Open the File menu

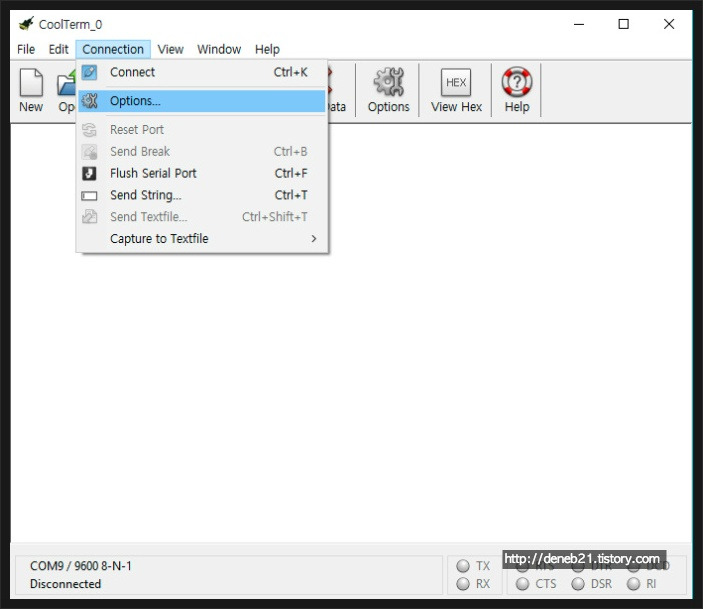click(26, 49)
